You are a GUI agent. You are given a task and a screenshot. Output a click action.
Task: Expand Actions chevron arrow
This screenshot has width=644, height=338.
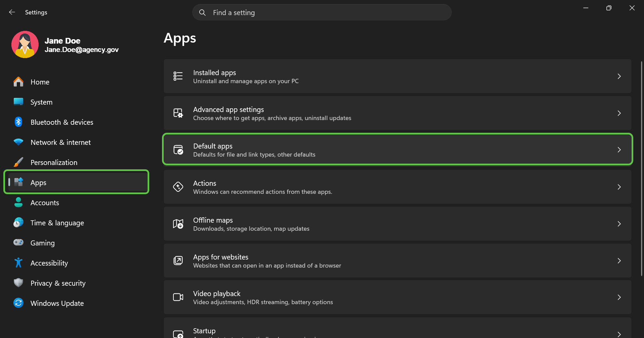pos(619,187)
